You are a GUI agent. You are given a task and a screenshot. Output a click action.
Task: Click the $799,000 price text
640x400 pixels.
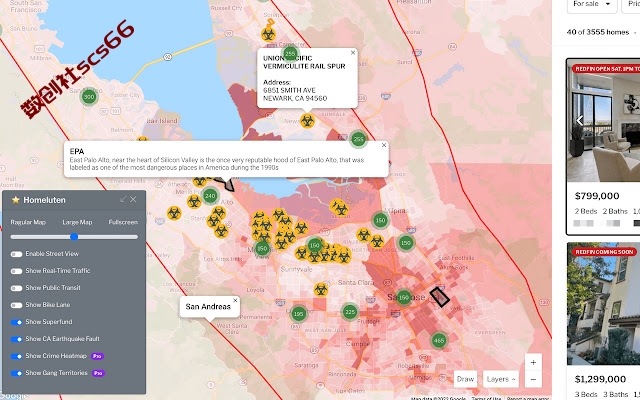[597, 196]
